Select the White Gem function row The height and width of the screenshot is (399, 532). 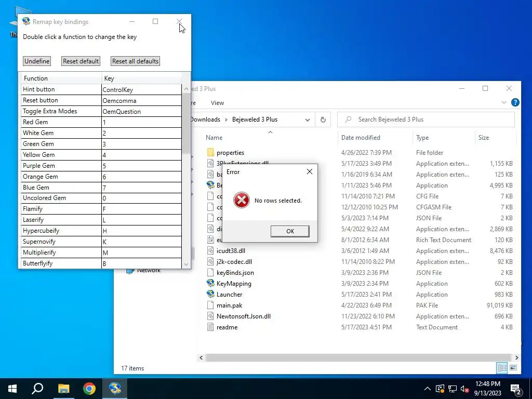(101, 133)
